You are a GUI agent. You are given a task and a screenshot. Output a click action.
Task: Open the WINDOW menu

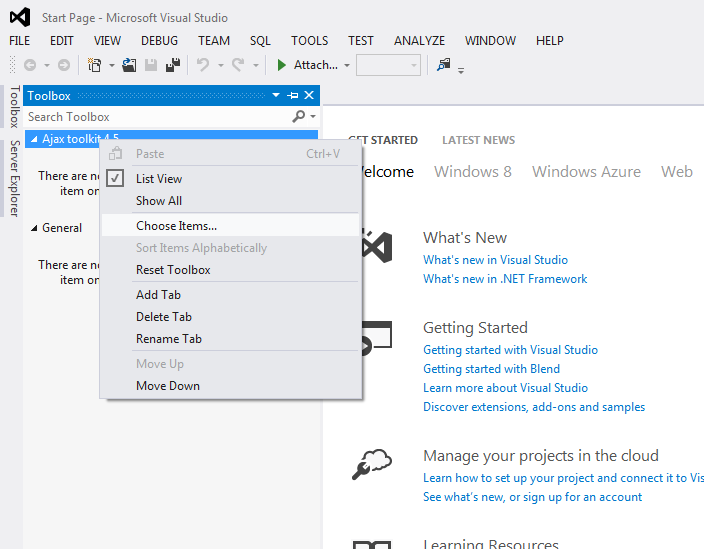[x=490, y=41]
